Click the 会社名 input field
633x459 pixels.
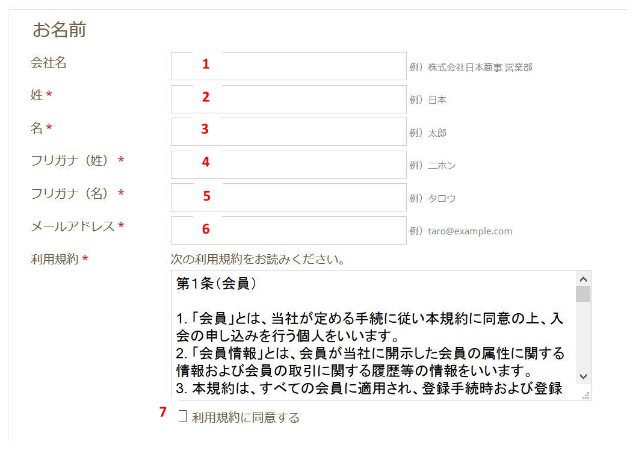[289, 66]
